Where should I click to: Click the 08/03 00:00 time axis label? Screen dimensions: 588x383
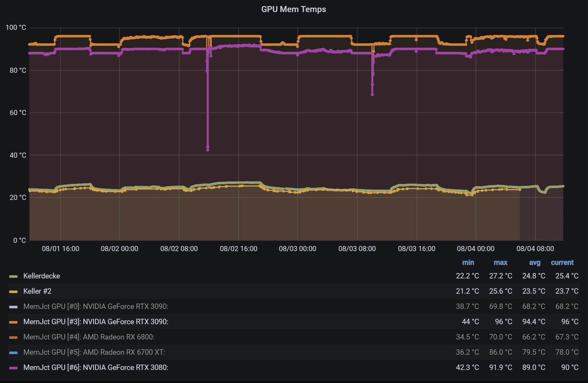(x=298, y=249)
